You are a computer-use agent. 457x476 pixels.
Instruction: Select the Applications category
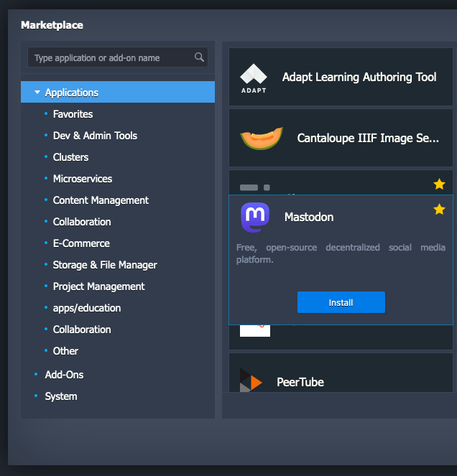118,92
